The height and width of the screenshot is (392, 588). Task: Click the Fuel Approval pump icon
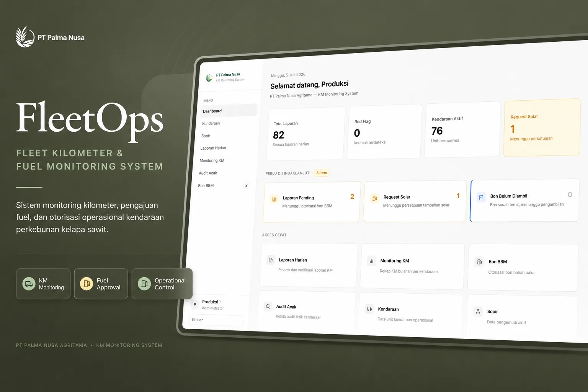[87, 284]
